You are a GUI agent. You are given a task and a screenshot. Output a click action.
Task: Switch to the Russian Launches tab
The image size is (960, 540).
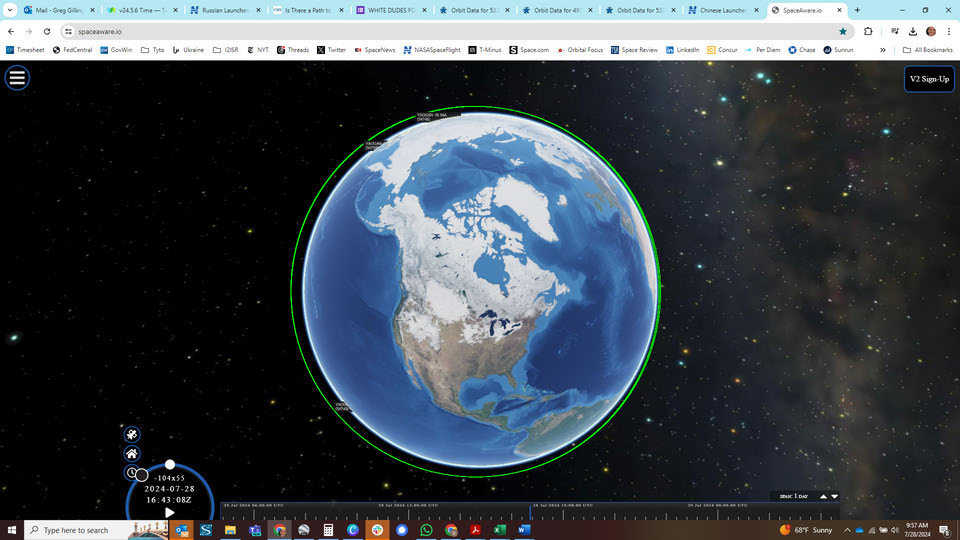coord(225,10)
